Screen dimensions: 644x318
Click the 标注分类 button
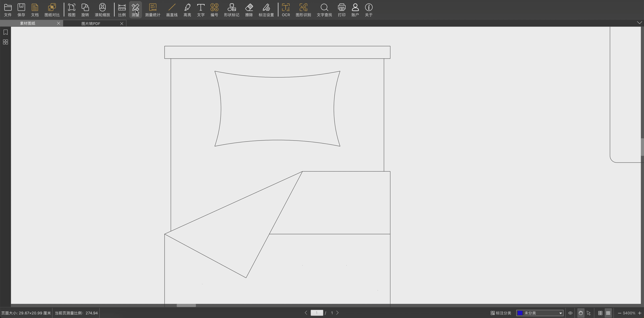coord(501,313)
